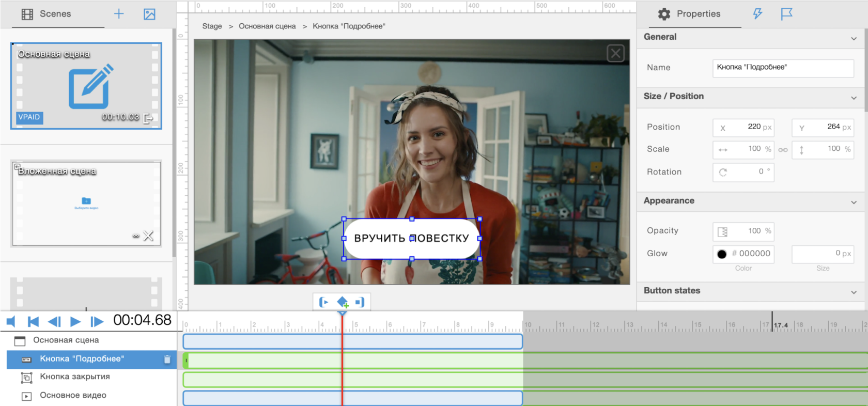
Task: Collapse the Button states section
Action: (x=854, y=292)
